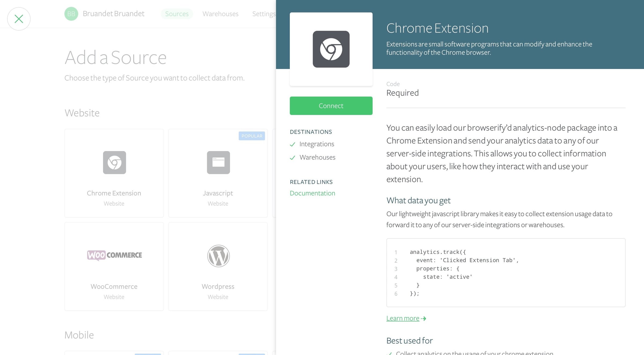Open the Documentation related link
This screenshot has width=644, height=355.
312,193
